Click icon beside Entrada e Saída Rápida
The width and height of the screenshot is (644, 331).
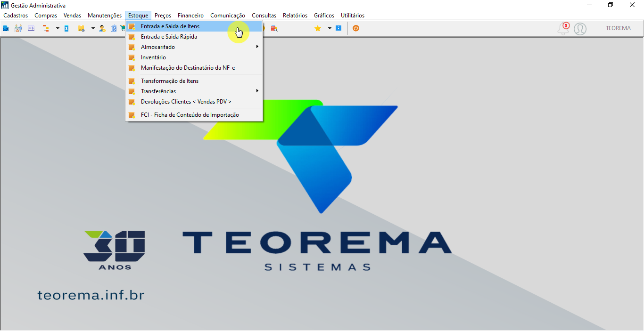[132, 37]
